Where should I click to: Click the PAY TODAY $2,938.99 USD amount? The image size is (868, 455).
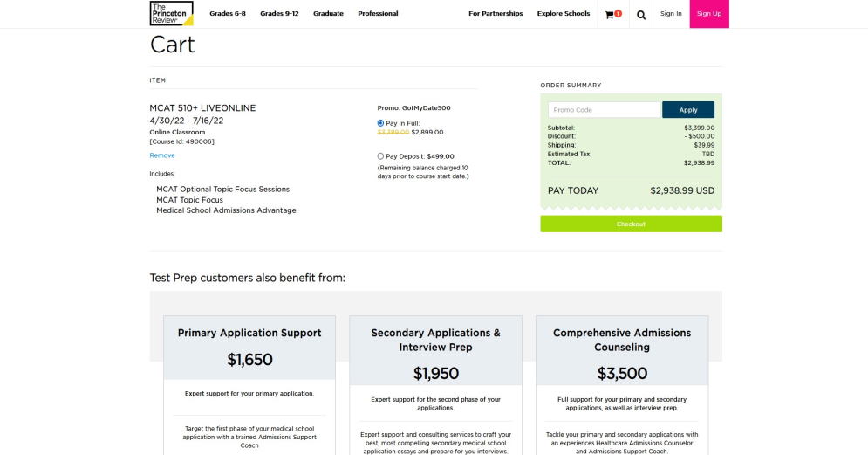click(682, 190)
